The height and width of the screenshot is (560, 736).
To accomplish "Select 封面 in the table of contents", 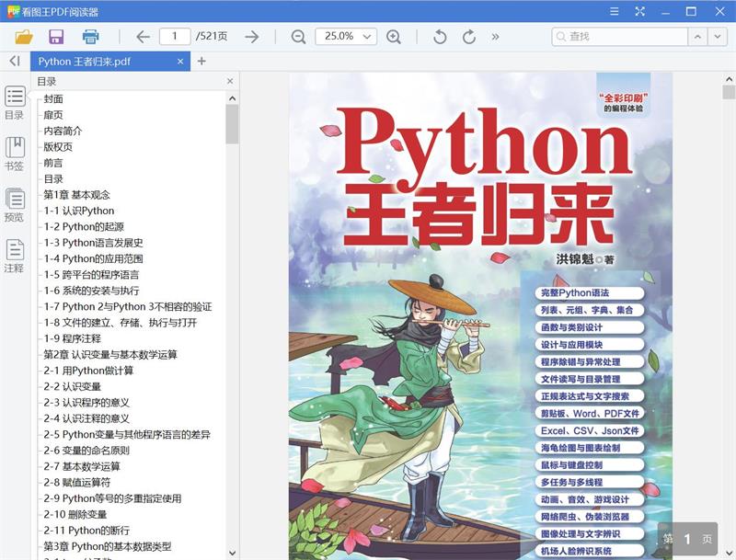I will coord(51,98).
